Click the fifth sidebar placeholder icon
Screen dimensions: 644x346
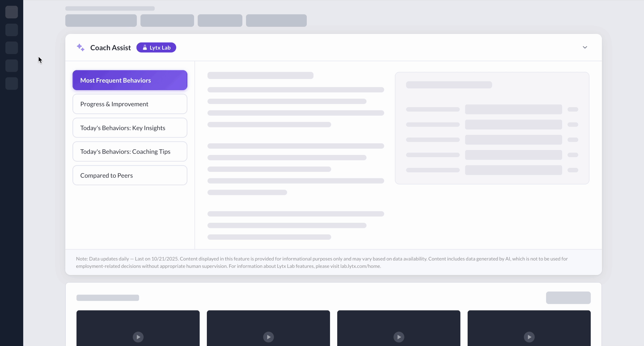pyautogui.click(x=12, y=84)
